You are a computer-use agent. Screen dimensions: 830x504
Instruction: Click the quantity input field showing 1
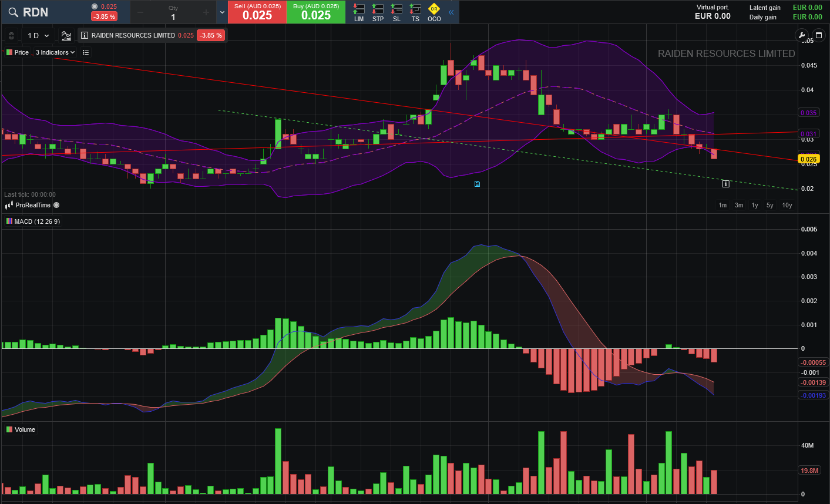tap(173, 17)
